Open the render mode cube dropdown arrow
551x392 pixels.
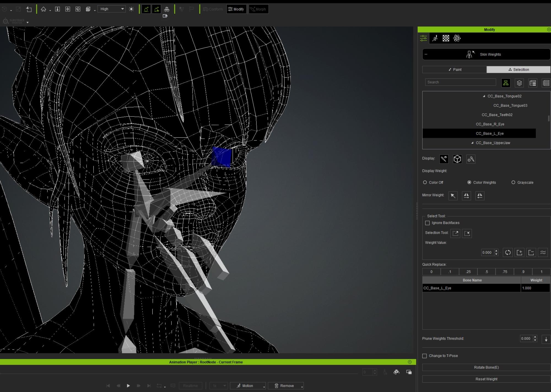(x=95, y=10)
